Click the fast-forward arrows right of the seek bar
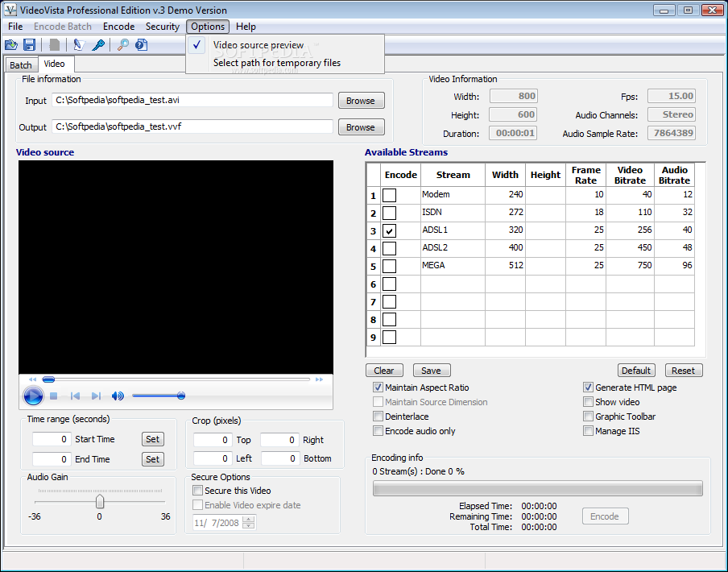728x572 pixels. [319, 379]
